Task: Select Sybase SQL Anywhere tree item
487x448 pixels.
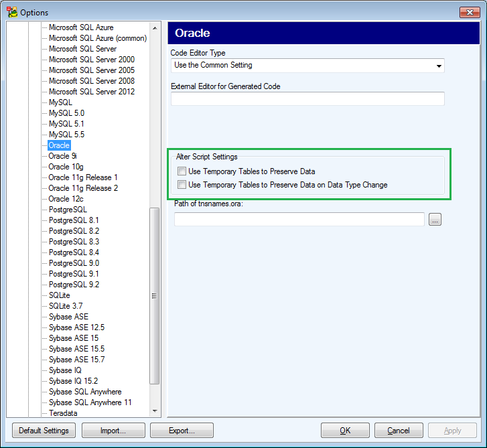Action: coord(85,392)
